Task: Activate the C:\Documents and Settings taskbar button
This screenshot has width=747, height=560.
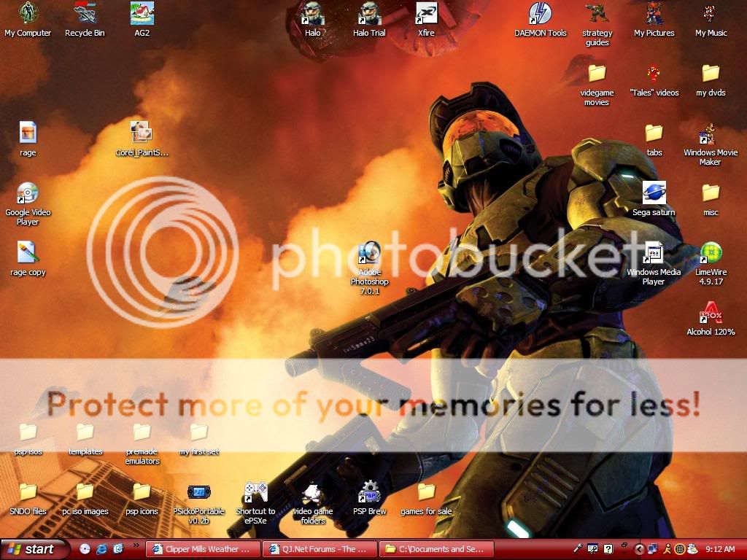Action: pyautogui.click(x=438, y=549)
